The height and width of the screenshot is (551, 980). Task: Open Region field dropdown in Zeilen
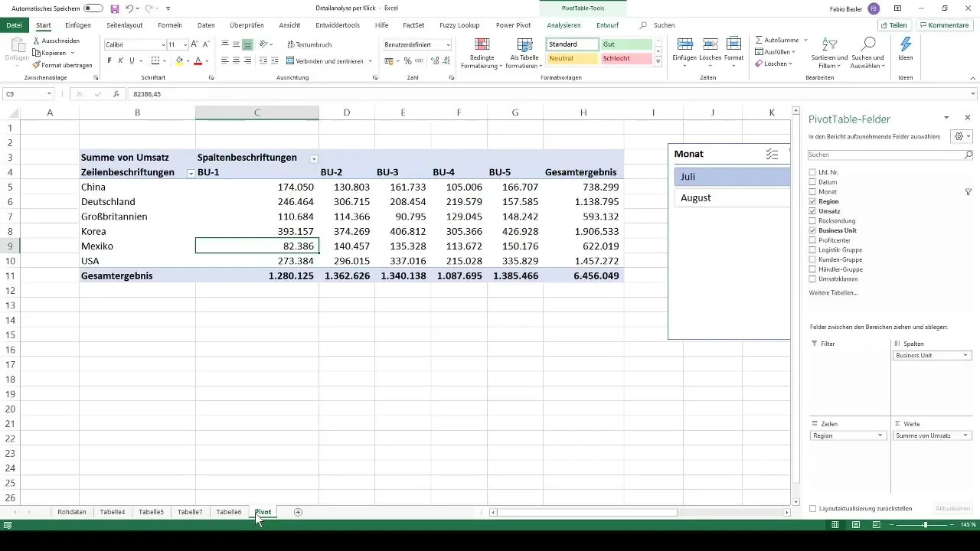pos(880,435)
